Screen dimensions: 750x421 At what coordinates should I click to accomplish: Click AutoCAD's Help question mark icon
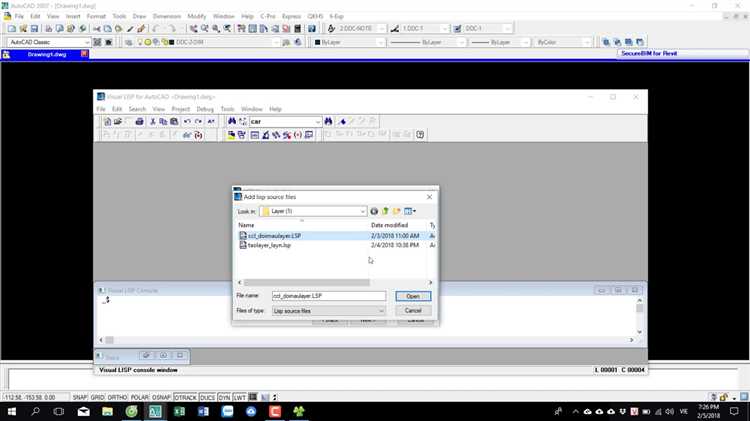coord(312,29)
